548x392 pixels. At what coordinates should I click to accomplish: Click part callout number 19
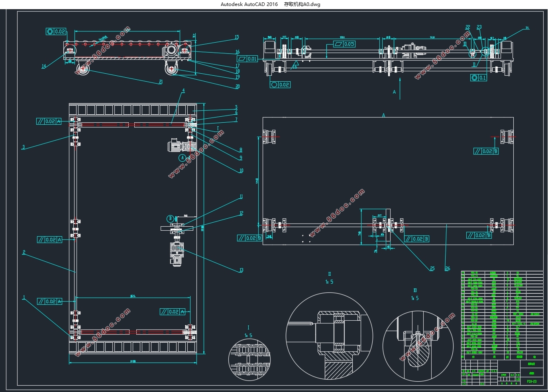238,77
